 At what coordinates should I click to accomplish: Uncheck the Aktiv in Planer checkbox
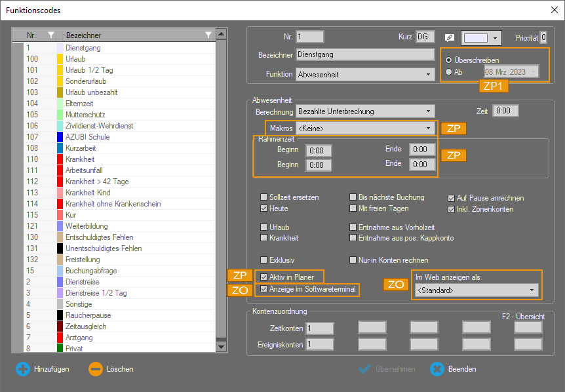click(x=264, y=277)
